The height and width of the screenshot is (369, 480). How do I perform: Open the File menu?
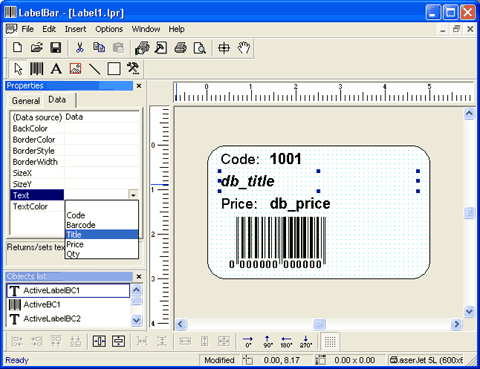pyautogui.click(x=27, y=29)
